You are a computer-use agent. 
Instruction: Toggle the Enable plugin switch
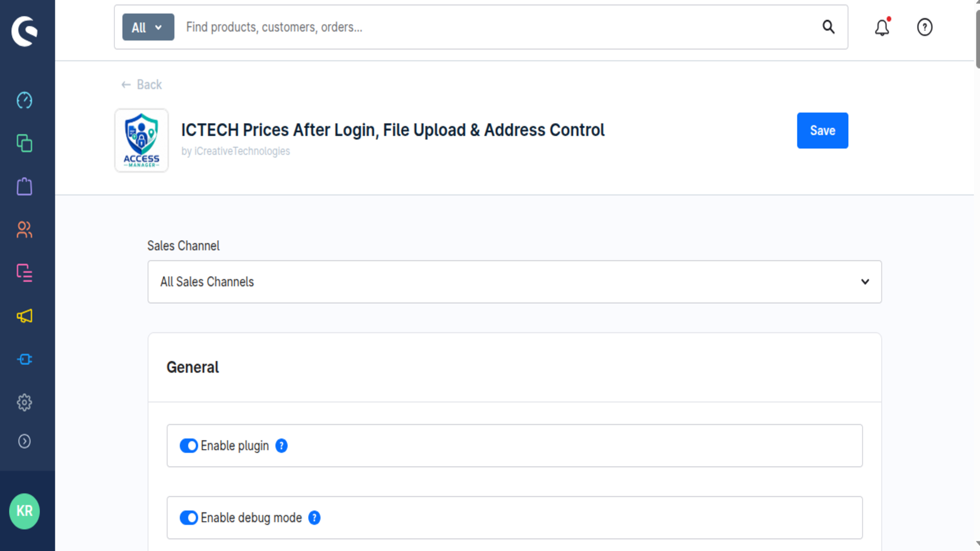[x=189, y=445]
